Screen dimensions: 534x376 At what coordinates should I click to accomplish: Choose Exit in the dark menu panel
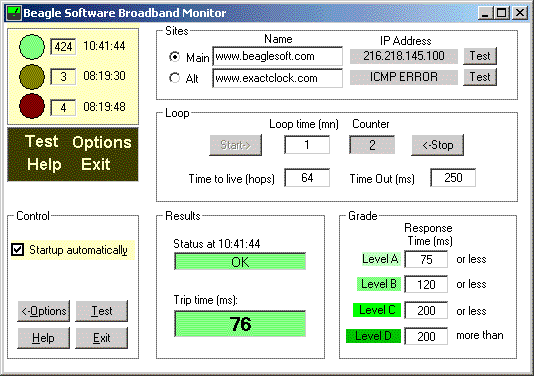click(96, 164)
